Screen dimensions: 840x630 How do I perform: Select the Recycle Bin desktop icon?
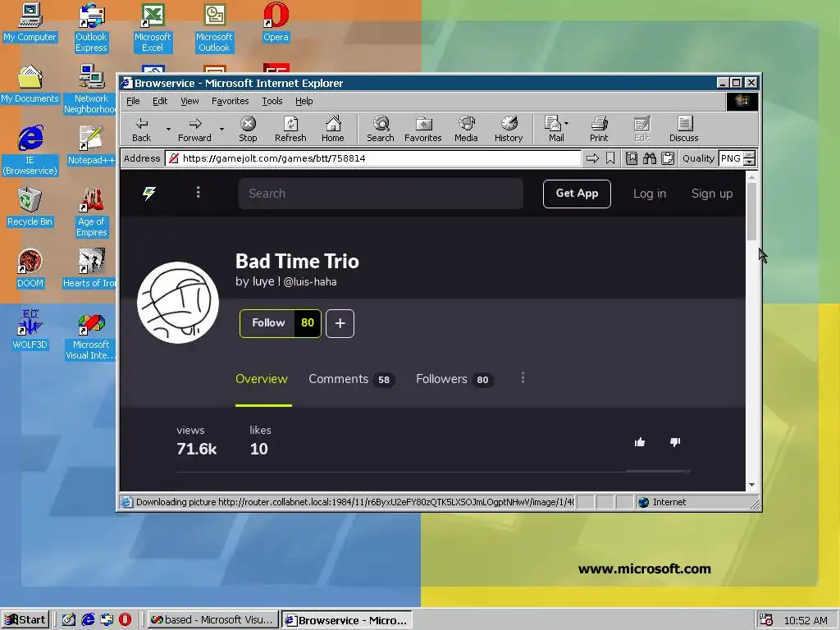click(30, 208)
